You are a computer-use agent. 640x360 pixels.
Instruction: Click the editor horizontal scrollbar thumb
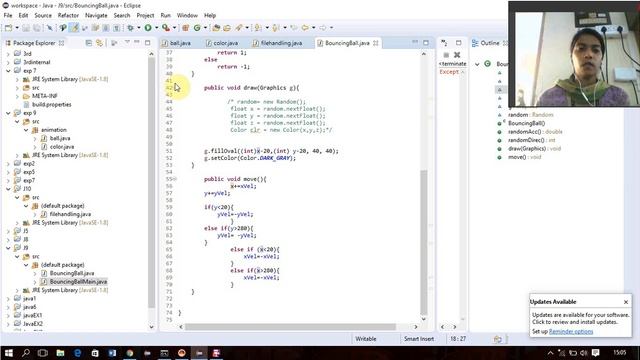click(x=290, y=327)
